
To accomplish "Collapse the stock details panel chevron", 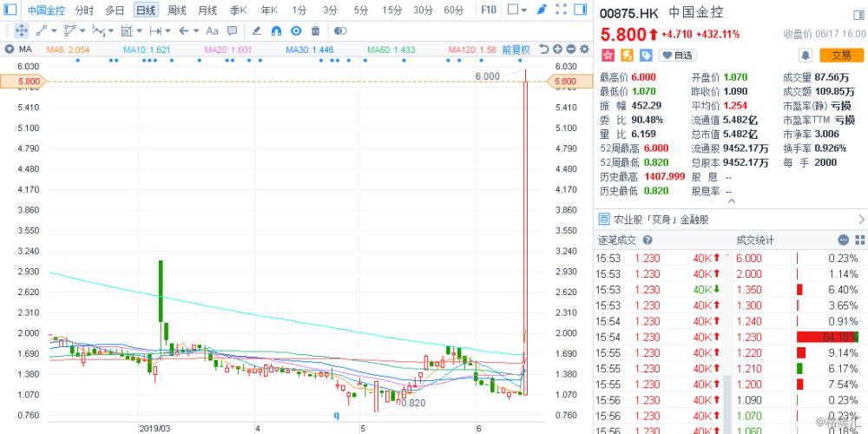I will click(730, 201).
